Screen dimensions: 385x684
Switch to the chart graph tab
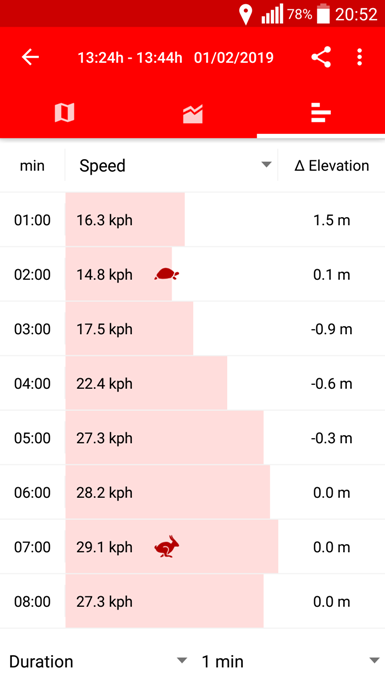[x=193, y=113]
